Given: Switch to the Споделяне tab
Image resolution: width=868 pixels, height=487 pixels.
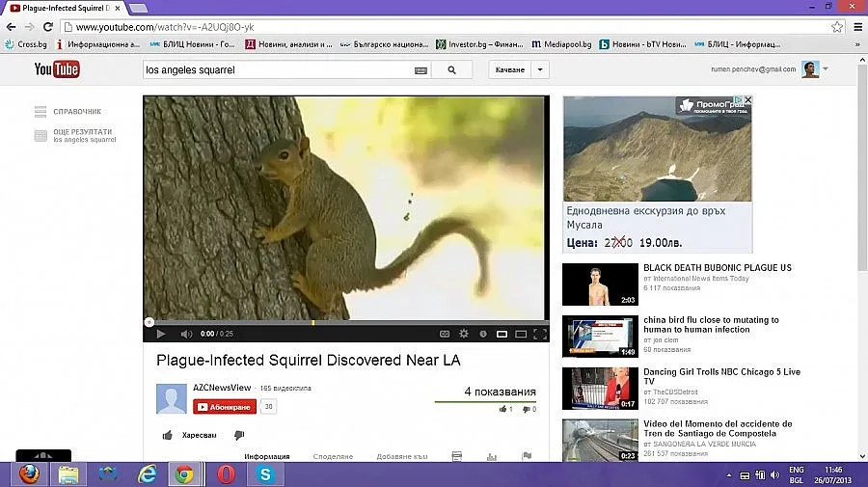Looking at the screenshot, I should pos(333,456).
